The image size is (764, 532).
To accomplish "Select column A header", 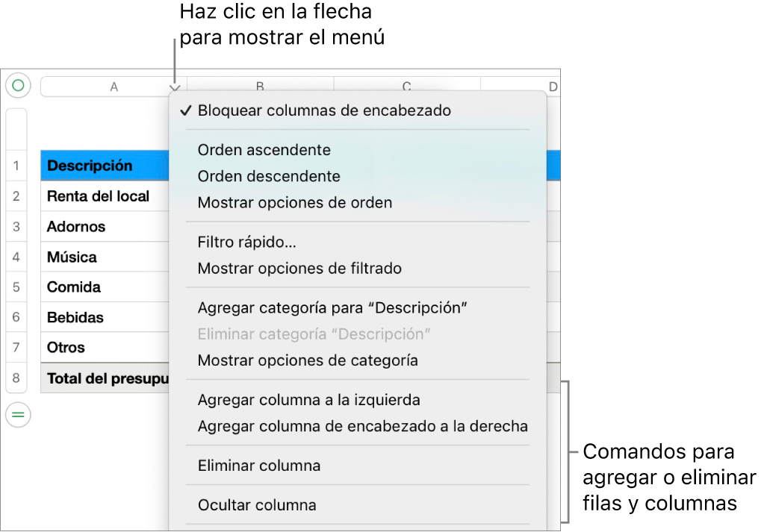I will 114,87.
